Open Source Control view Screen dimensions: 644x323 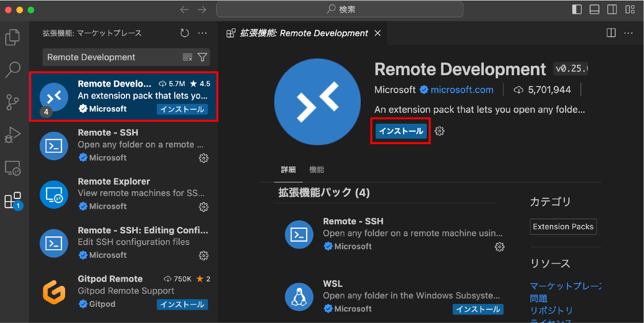coord(13,102)
